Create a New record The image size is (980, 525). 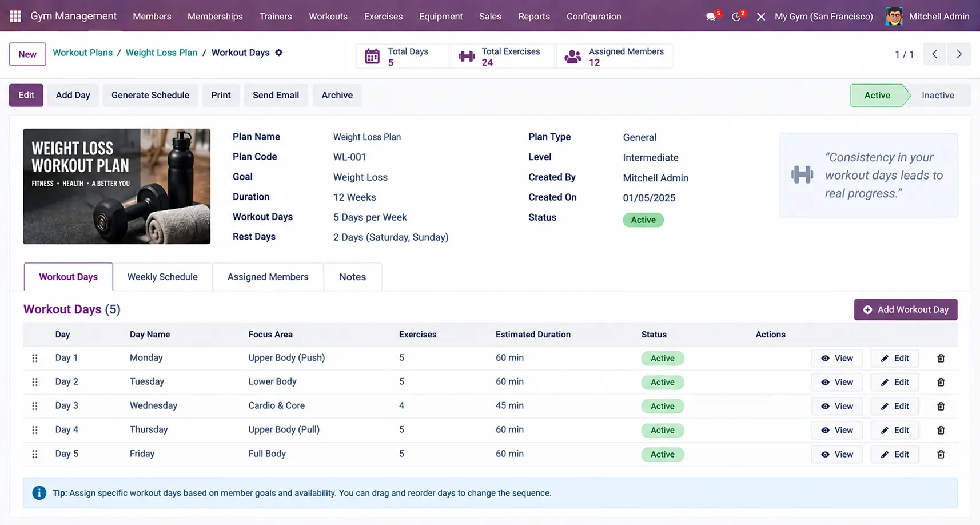(x=27, y=54)
